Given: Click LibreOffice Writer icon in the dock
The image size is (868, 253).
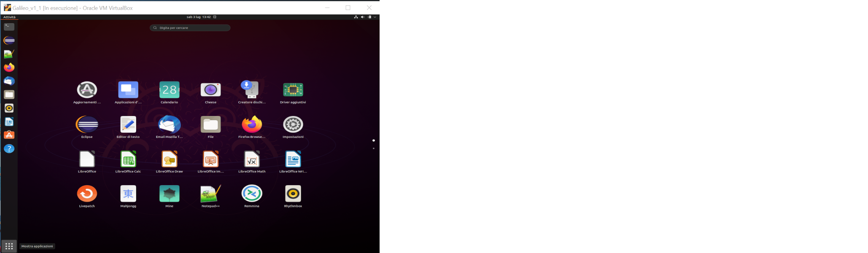Looking at the screenshot, I should (9, 121).
